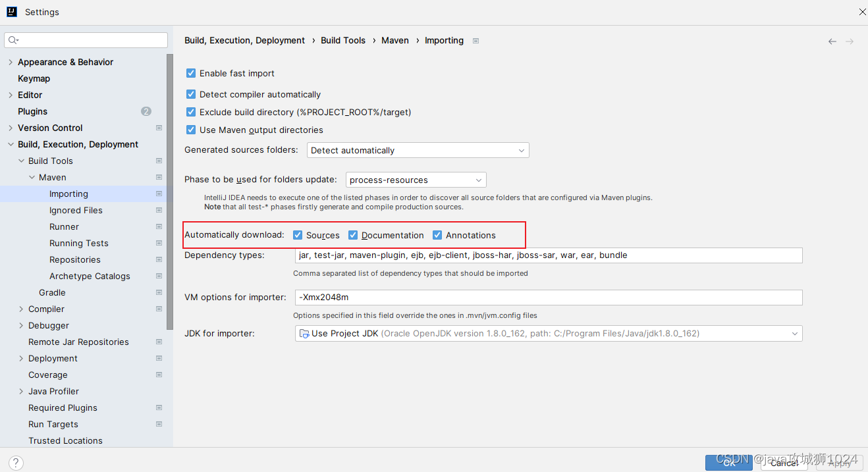868x472 pixels.
Task: Click project icon on Repositories row
Action: pyautogui.click(x=159, y=259)
